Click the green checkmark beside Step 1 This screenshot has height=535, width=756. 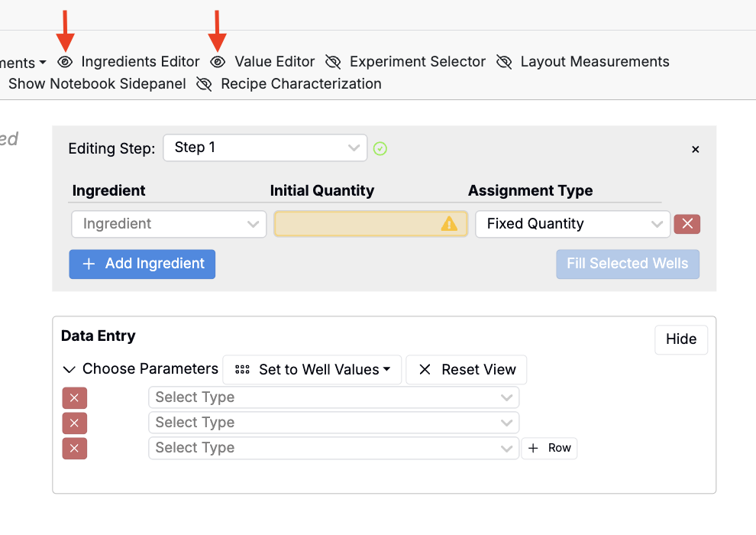(x=380, y=148)
